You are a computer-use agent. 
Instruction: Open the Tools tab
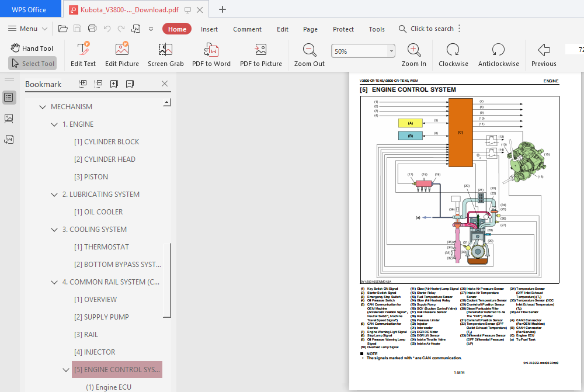[x=377, y=29]
